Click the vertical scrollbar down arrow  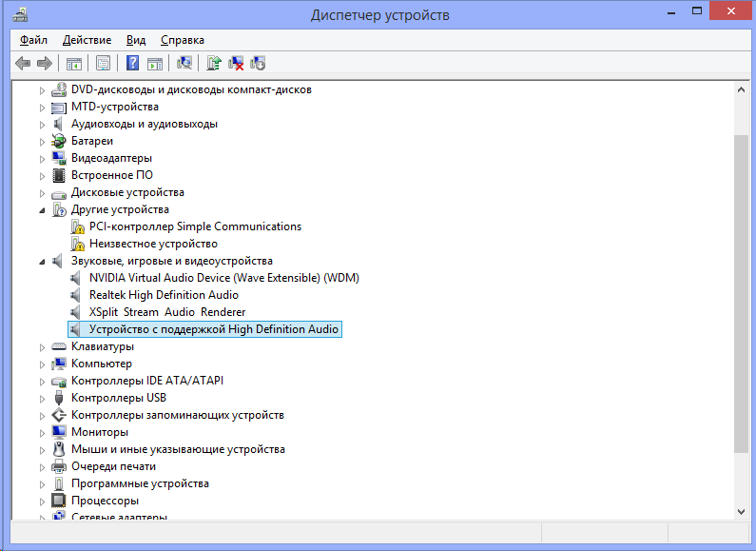pos(742,511)
